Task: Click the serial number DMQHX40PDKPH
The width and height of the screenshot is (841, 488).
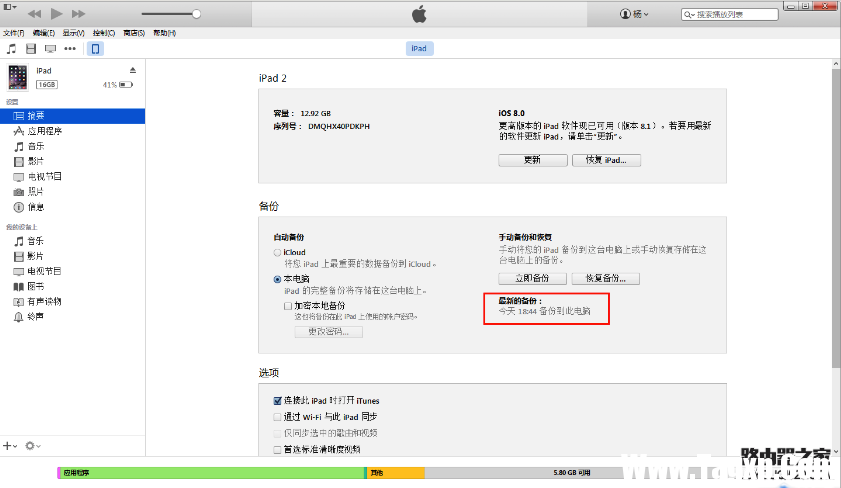Action: coord(338,127)
